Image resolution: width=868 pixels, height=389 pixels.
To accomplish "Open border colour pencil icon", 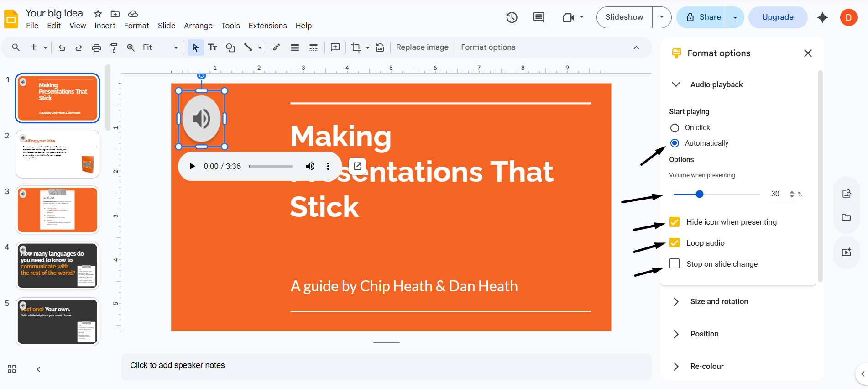I will (277, 47).
